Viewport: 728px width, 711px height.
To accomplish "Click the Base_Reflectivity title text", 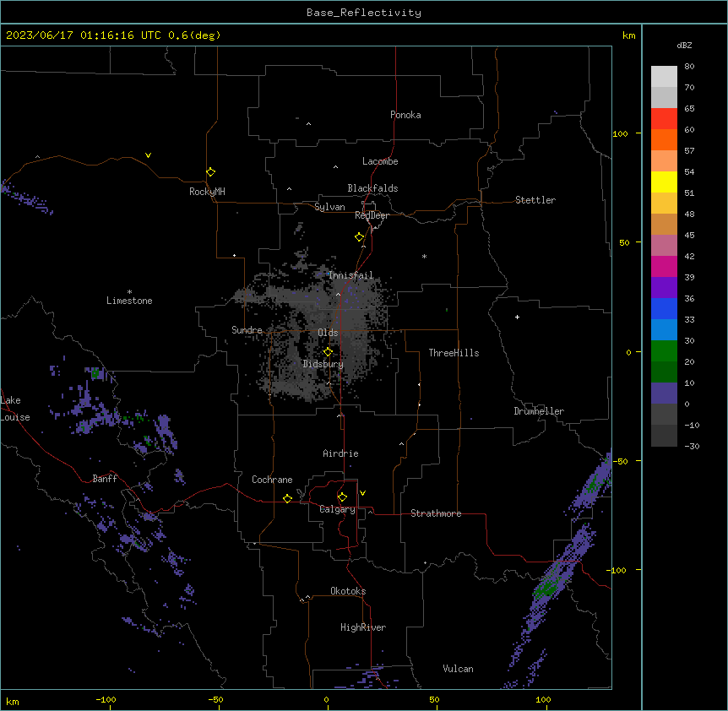I will 364,13.
